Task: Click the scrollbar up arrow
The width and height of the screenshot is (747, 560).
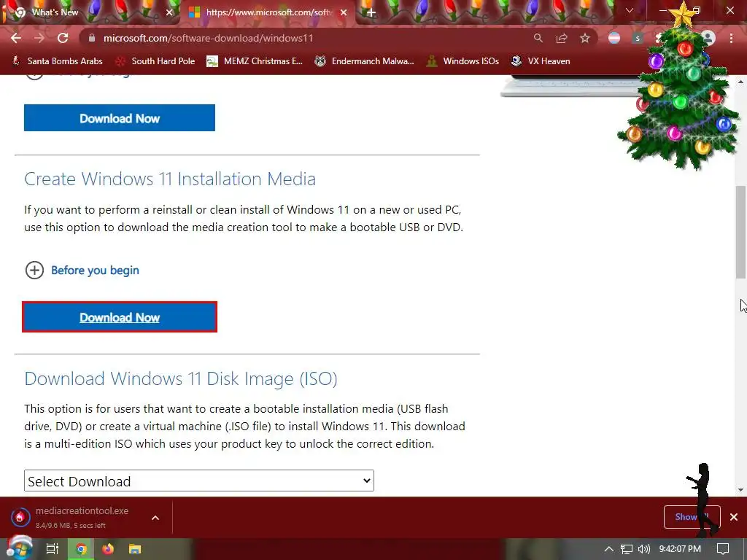Action: pyautogui.click(x=740, y=82)
